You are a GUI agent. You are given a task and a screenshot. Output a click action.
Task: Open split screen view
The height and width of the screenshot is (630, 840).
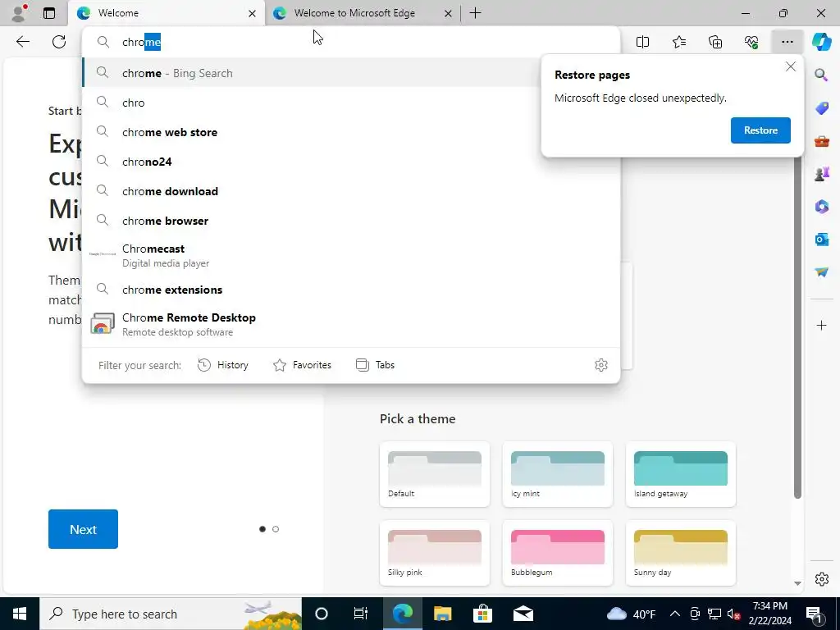[x=642, y=42]
